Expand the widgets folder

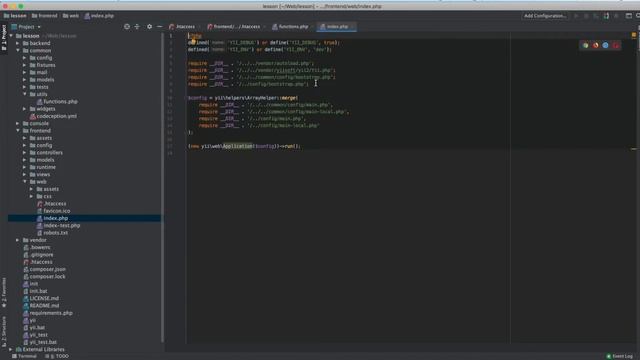tap(24, 109)
